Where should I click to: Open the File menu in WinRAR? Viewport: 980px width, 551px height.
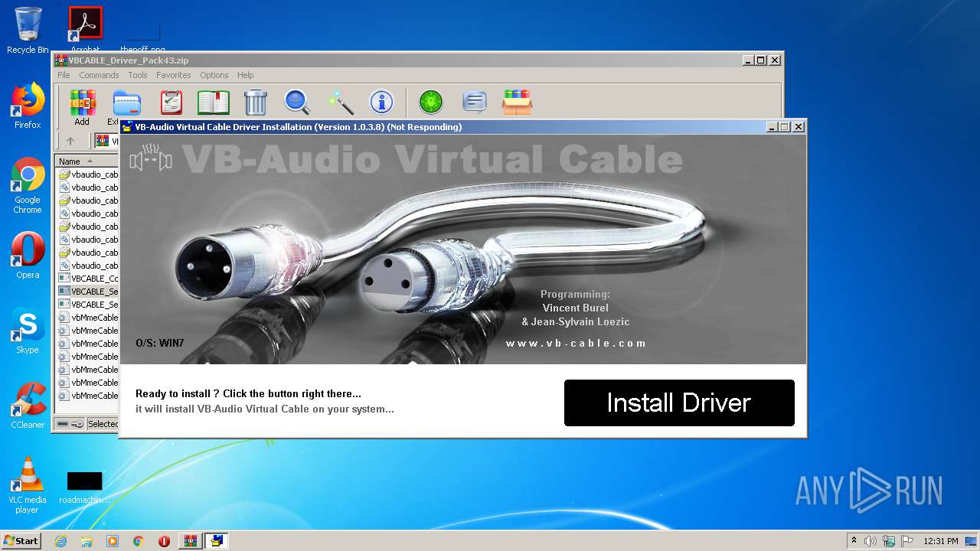(x=64, y=75)
